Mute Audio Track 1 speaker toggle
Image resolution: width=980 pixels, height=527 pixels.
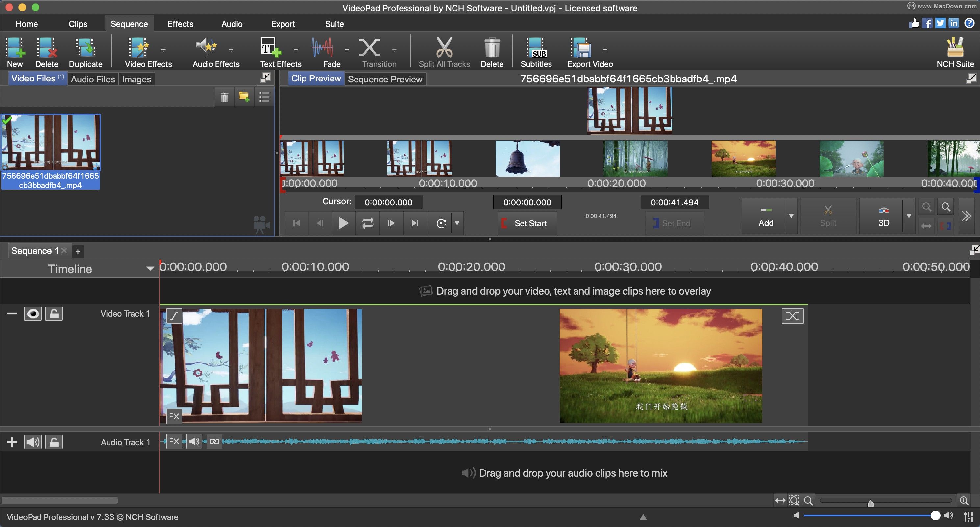click(x=33, y=442)
